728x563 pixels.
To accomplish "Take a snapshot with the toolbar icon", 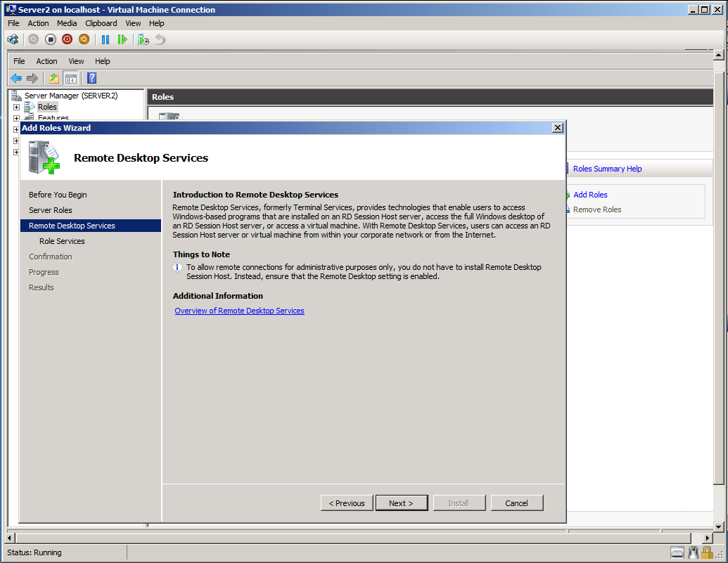I will click(x=143, y=40).
